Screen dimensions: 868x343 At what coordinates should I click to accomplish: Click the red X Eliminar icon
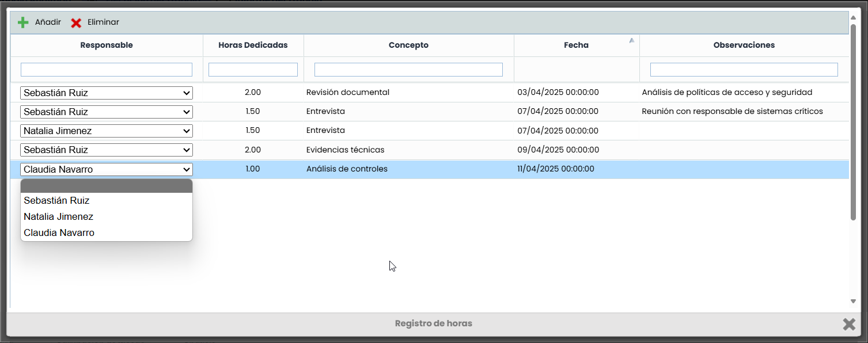(x=76, y=23)
